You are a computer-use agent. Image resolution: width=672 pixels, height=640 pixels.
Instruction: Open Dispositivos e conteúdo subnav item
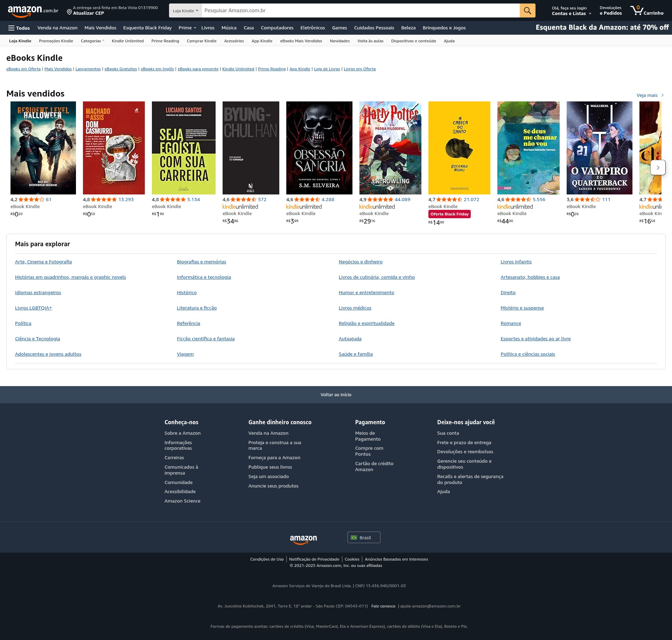point(413,41)
